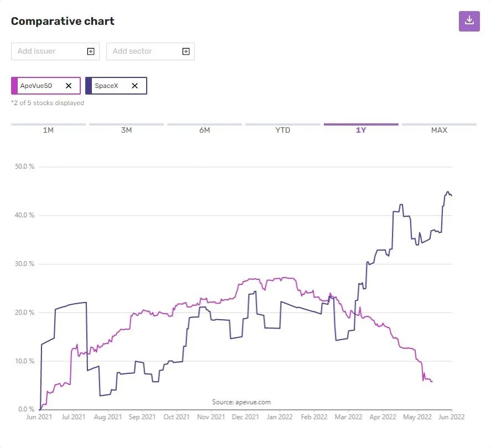Open the apevue.com source link
Image resolution: width=491 pixels, height=448 pixels.
point(241,402)
